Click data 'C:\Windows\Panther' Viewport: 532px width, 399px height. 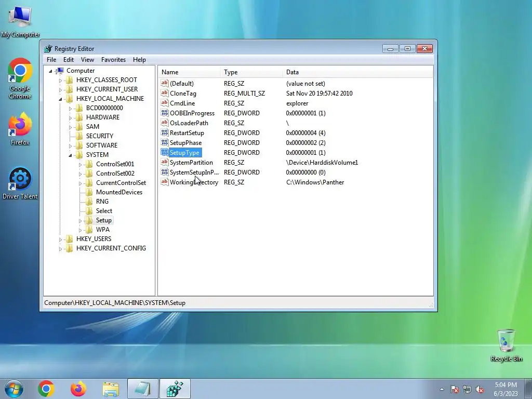point(315,182)
